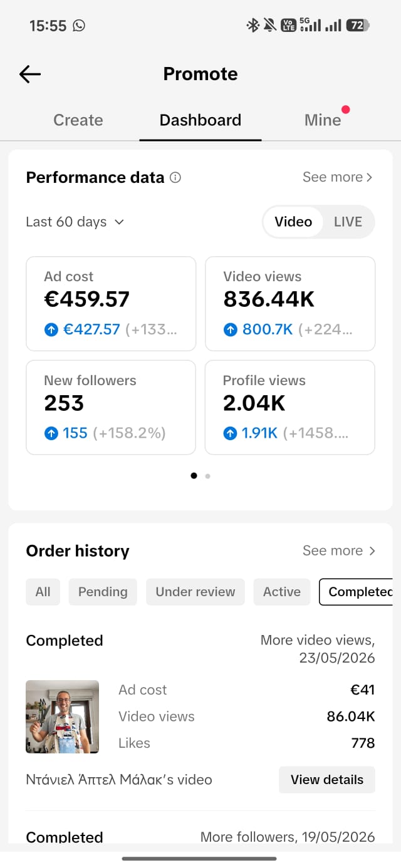Filter orders by Under review
This screenshot has height=868, width=401.
click(x=195, y=592)
